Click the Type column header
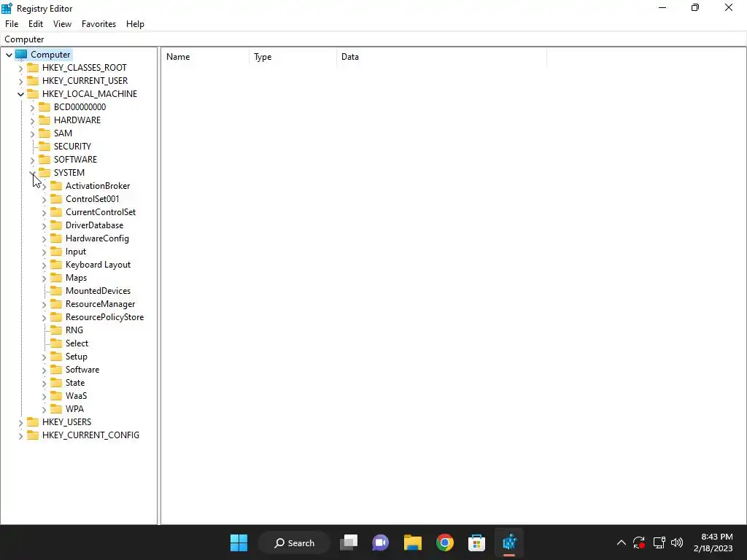 tap(293, 57)
